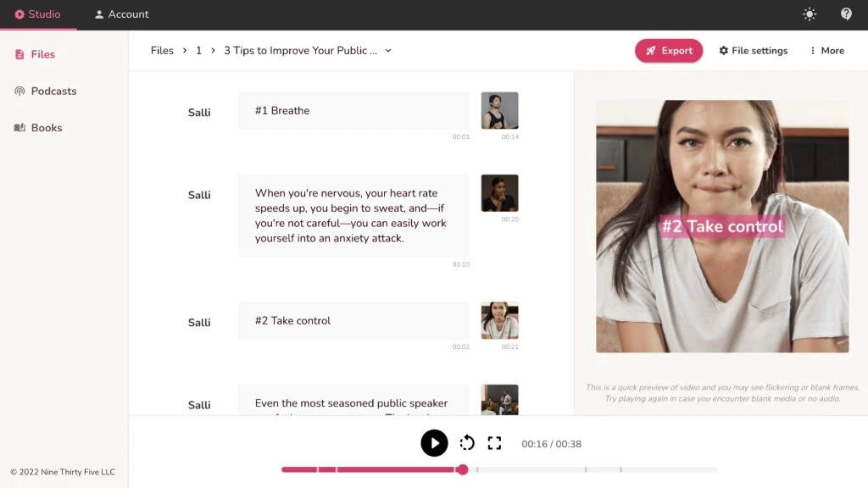Pause or start playback from the play button
The width and height of the screenshot is (868, 488).
434,443
